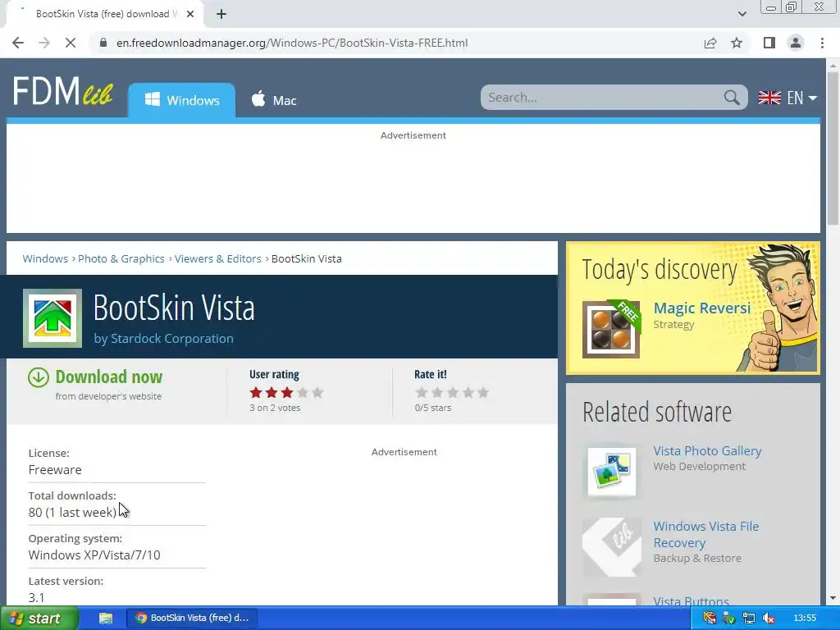840x630 pixels.
Task: Rate three stars under Rate it
Action: 453,393
